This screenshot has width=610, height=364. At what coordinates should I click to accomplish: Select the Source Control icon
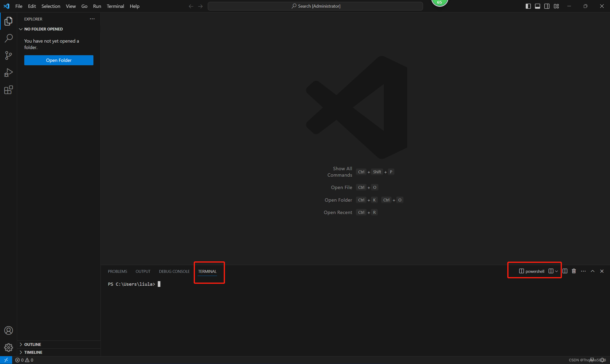pyautogui.click(x=9, y=55)
